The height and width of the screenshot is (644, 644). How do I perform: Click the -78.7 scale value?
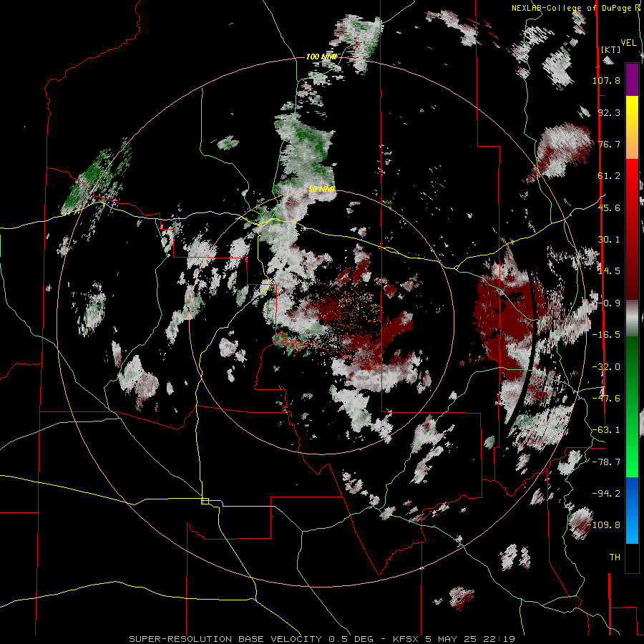[606, 462]
